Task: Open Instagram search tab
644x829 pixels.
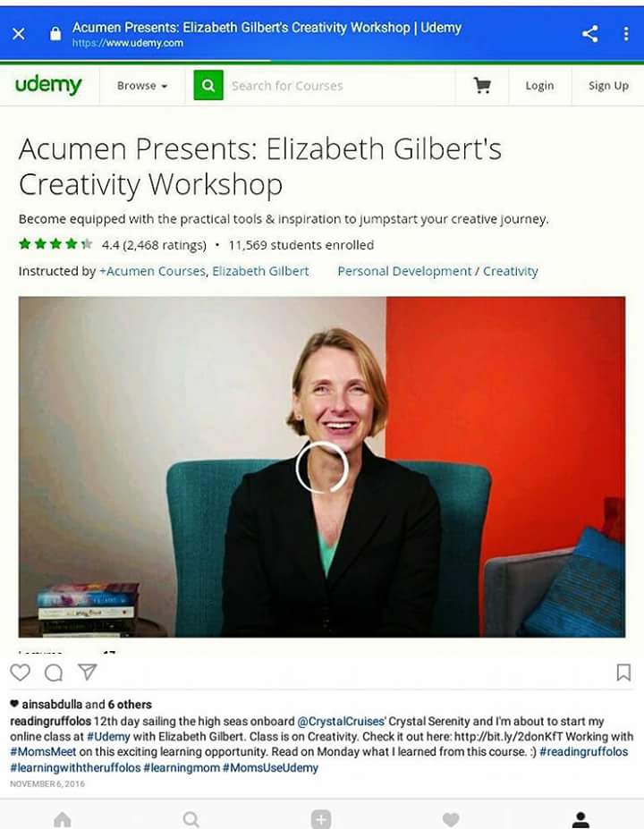Action: (x=191, y=820)
